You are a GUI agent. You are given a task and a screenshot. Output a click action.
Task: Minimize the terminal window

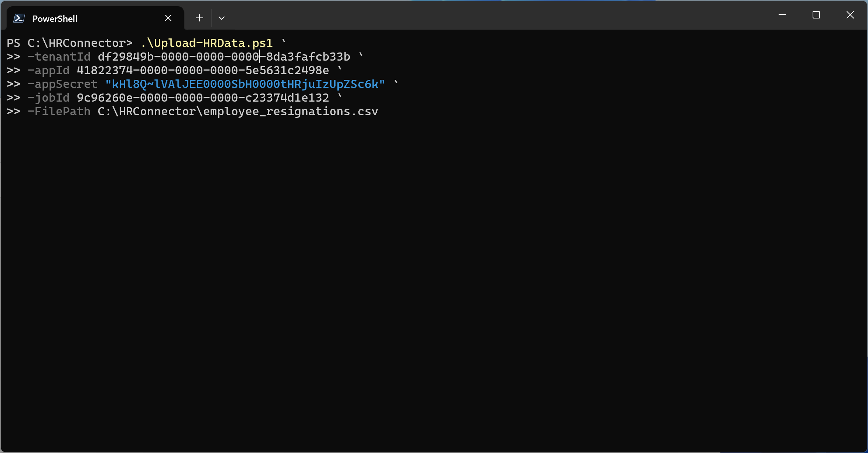pos(782,15)
